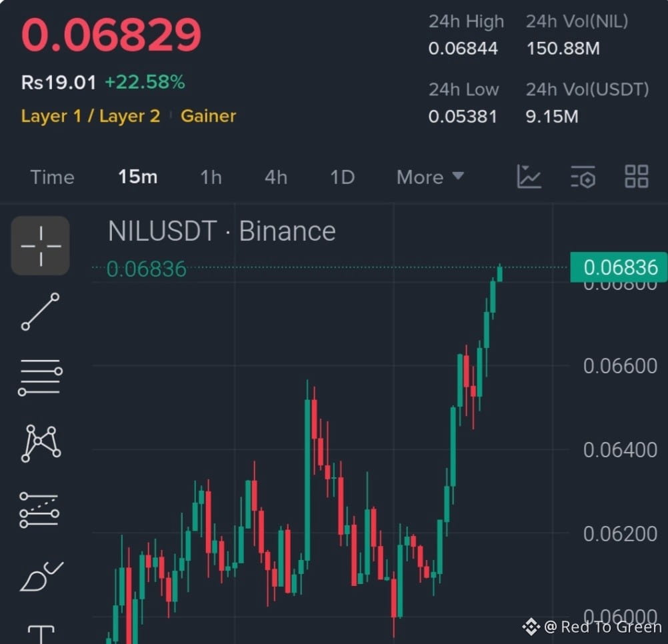Select the trend line drawing tool
668x644 pixels.
point(41,311)
